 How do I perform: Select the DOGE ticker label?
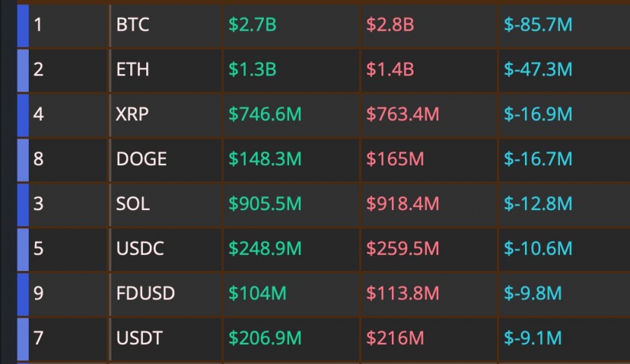pyautogui.click(x=141, y=159)
